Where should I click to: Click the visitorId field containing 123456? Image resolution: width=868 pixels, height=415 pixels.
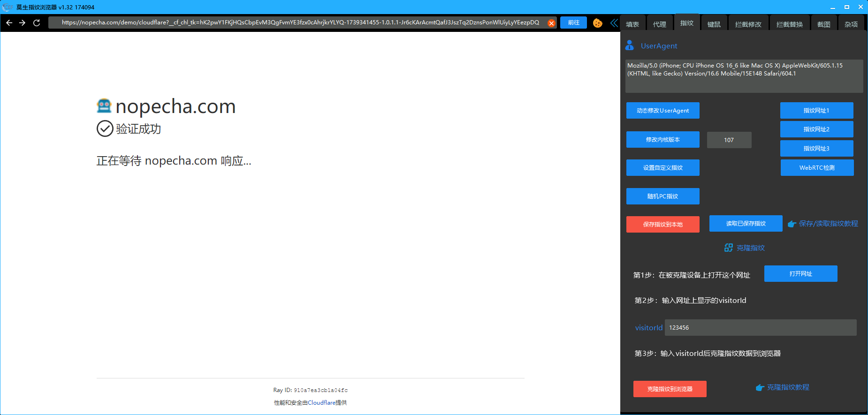point(761,328)
